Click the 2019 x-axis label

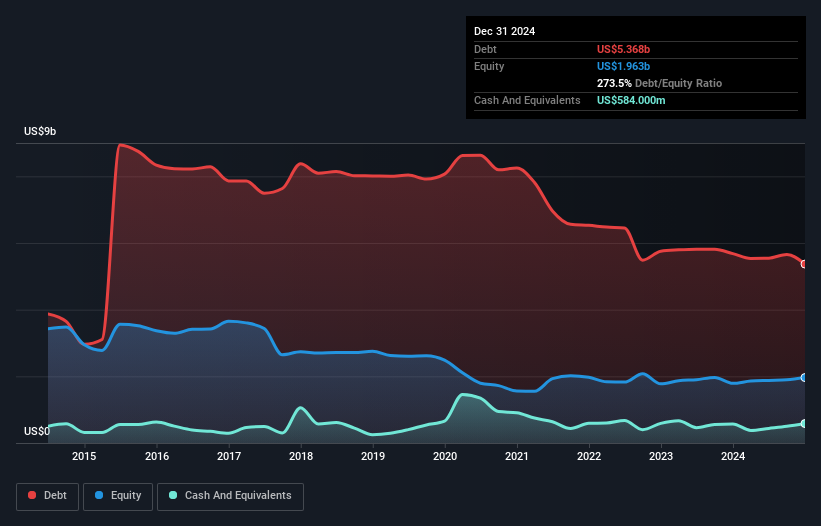[373, 456]
